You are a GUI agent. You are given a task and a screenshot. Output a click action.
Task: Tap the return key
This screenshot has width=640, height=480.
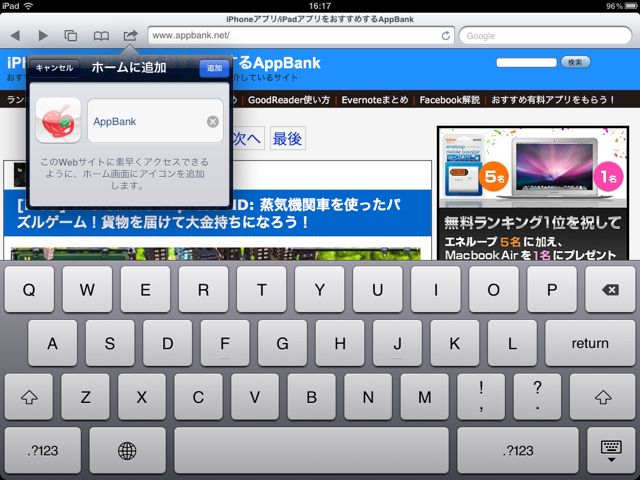coord(590,343)
